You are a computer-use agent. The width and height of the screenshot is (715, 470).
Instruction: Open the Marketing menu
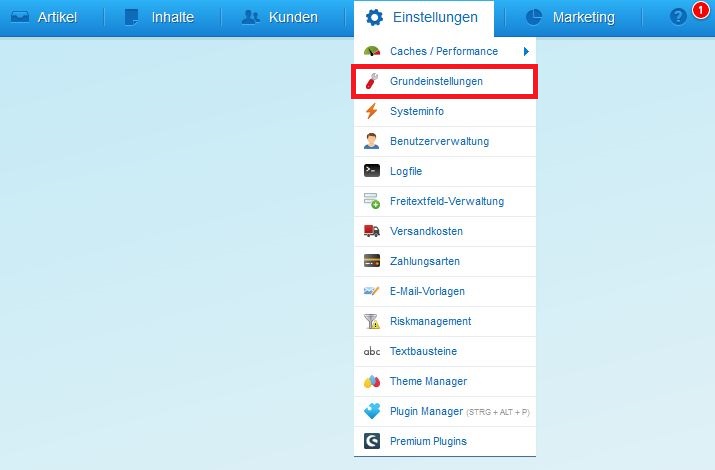click(570, 17)
